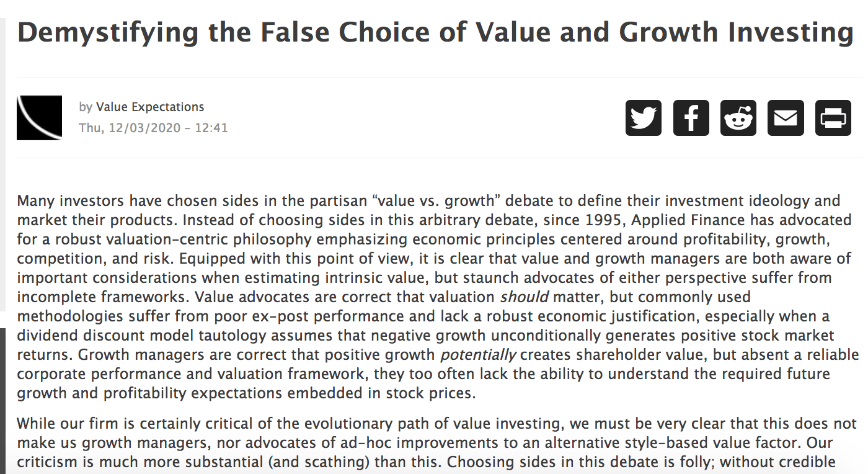This screenshot has height=474, width=868.
Task: Email this article via envelope icon
Action: point(786,117)
